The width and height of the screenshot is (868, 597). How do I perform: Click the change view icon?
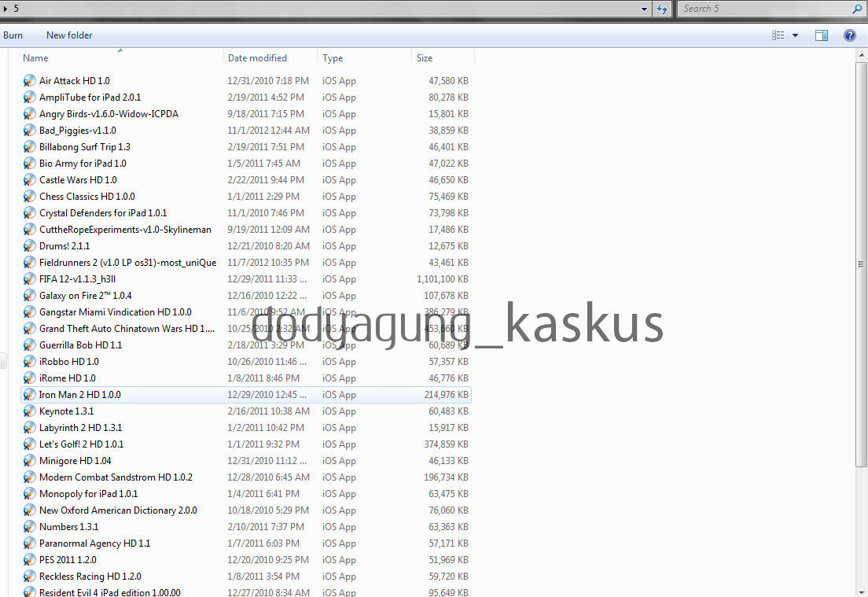[778, 35]
